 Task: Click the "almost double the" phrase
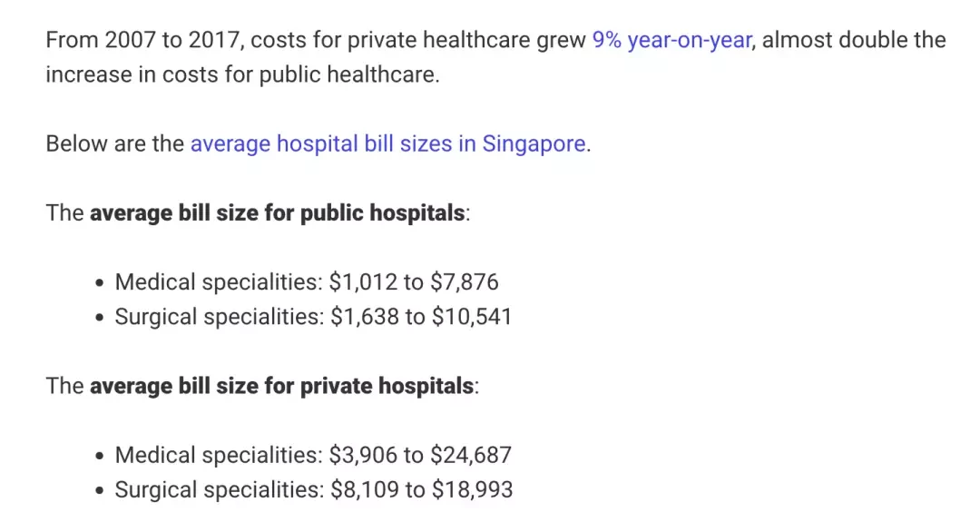click(854, 40)
